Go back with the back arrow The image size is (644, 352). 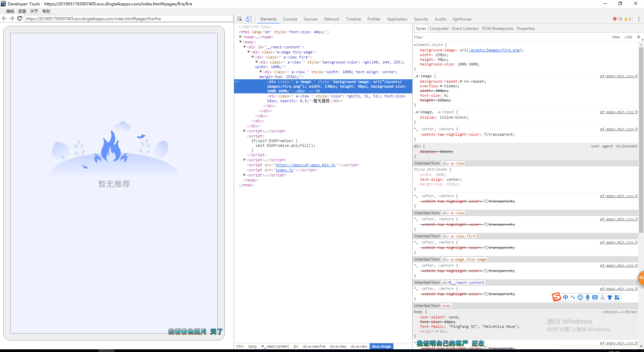pyautogui.click(x=4, y=18)
